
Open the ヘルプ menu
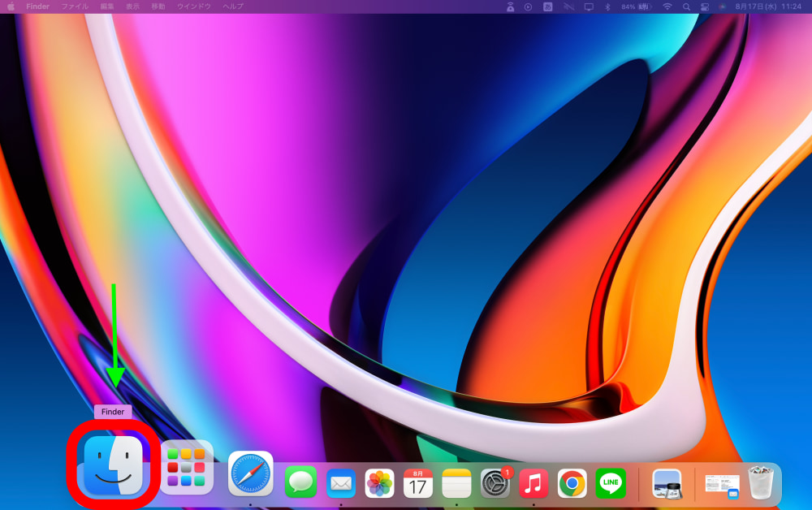pyautogui.click(x=233, y=6)
